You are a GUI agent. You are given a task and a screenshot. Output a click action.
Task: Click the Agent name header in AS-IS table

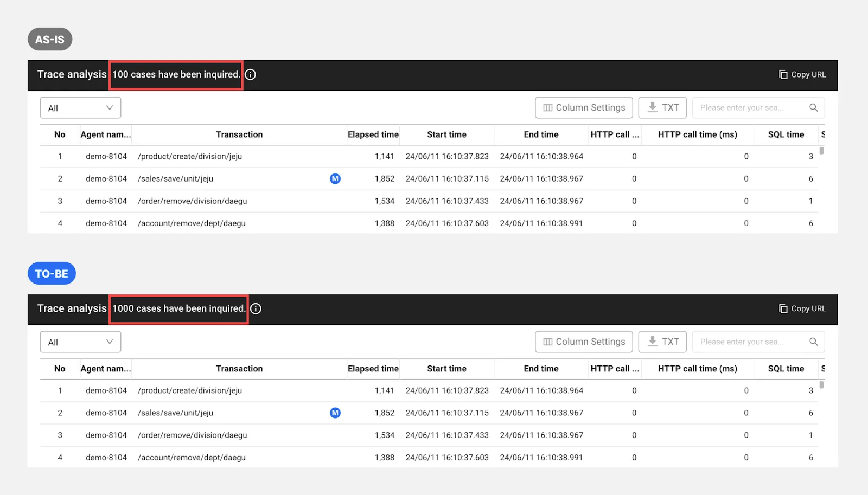pos(106,134)
